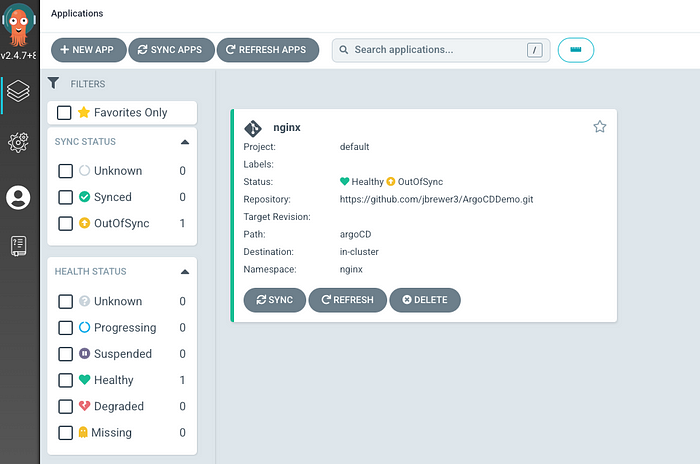The height and width of the screenshot is (464, 700).
Task: Delete the nginx application
Action: pyautogui.click(x=425, y=300)
